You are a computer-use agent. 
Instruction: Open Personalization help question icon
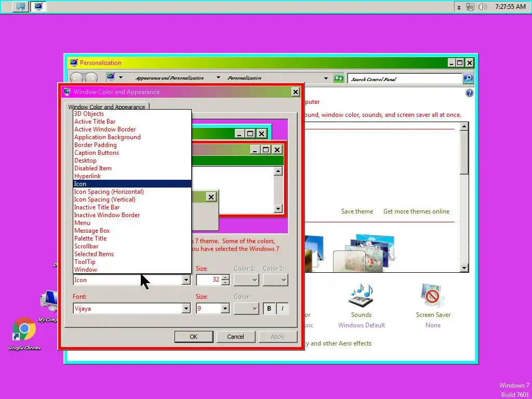point(469,93)
